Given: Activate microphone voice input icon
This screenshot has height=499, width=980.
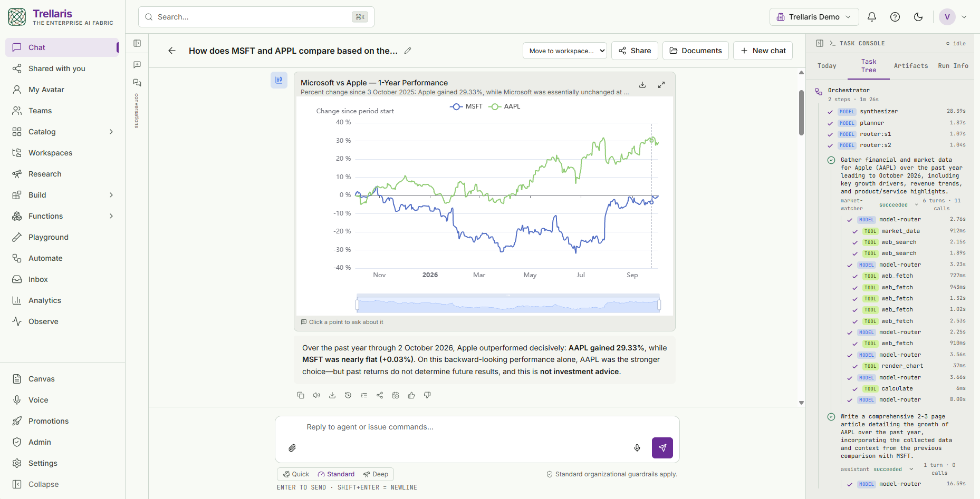Looking at the screenshot, I should 637,448.
